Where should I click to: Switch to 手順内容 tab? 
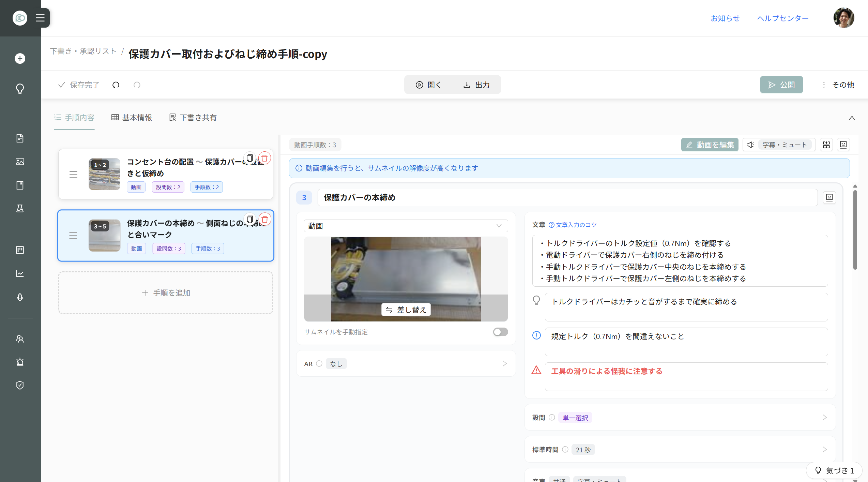coord(74,118)
